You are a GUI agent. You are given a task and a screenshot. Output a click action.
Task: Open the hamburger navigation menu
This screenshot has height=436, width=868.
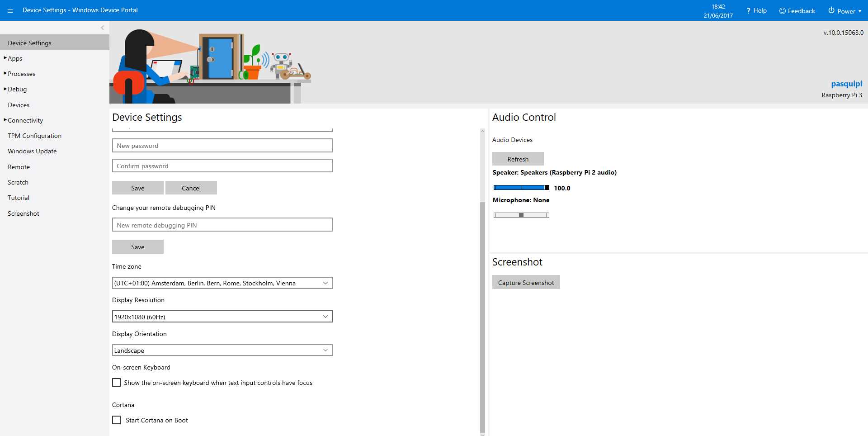10,10
